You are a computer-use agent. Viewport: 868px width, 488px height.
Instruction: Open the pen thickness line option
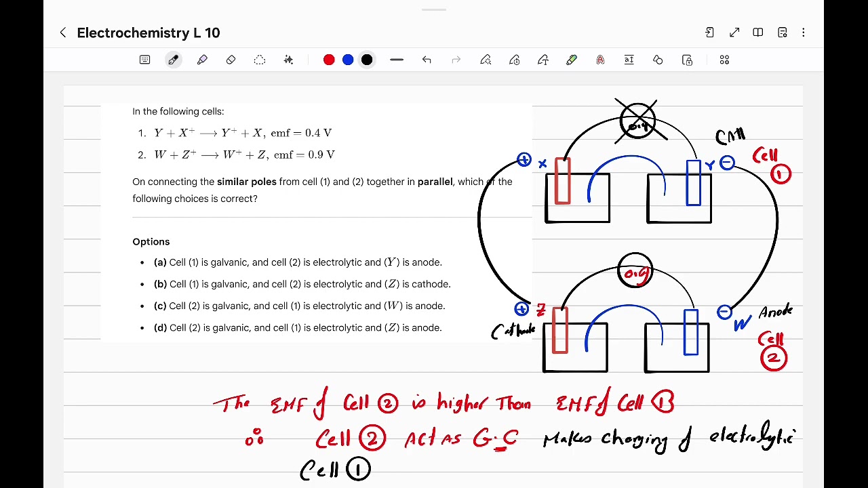(x=397, y=60)
